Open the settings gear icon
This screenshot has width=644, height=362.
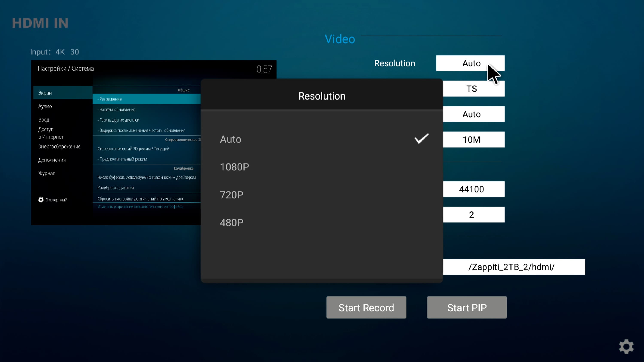pos(626,346)
